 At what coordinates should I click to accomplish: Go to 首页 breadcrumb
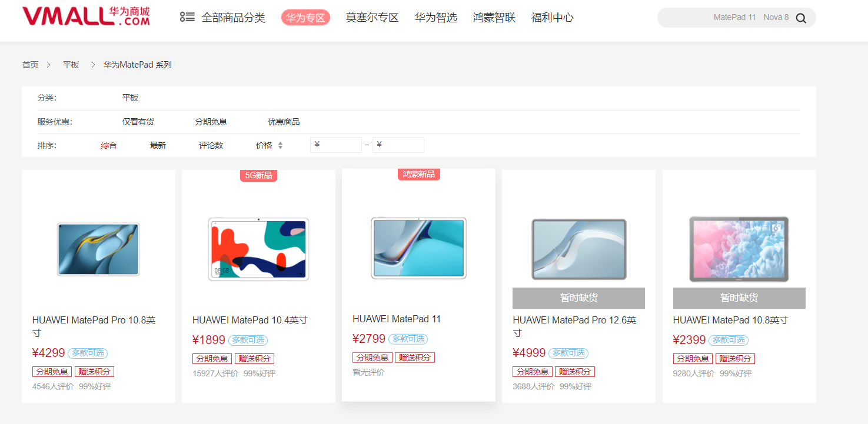coord(31,65)
